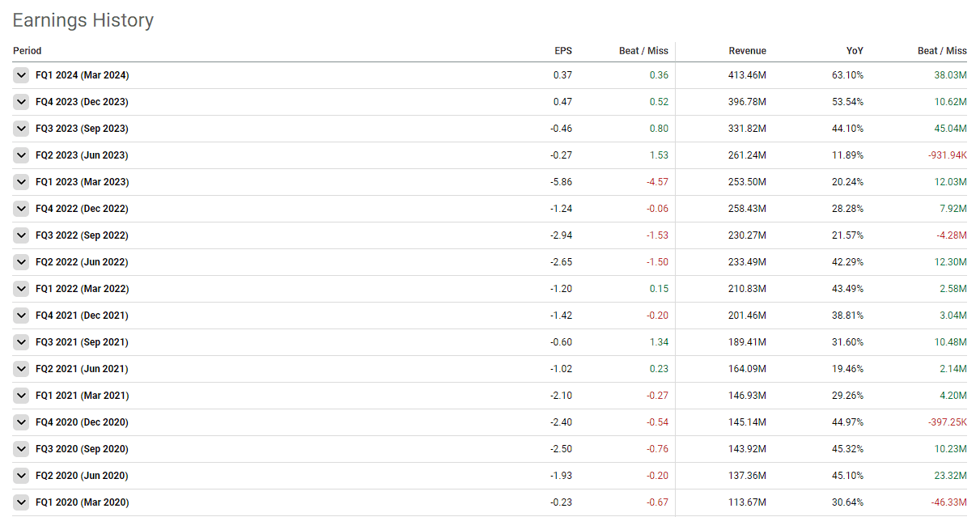Open details for FQ1 2023 (Mar 2023)
980x517 pixels.
(x=22, y=182)
